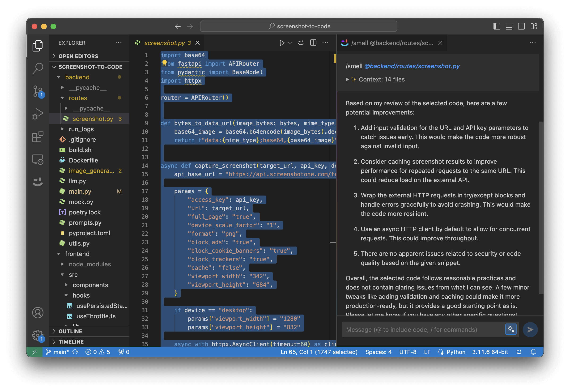Expand the components folder
The height and width of the screenshot is (392, 570).
click(x=89, y=285)
